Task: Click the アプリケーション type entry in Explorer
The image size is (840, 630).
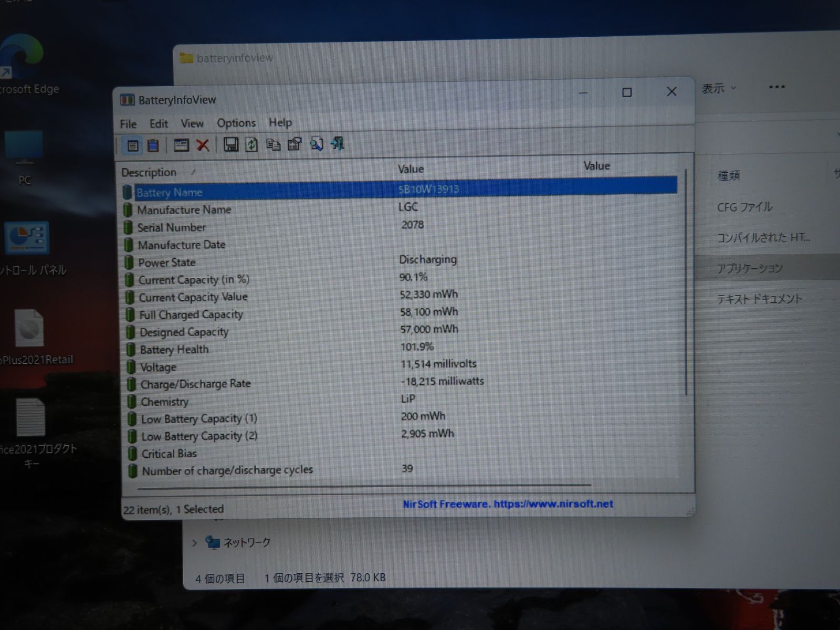Action: [750, 268]
